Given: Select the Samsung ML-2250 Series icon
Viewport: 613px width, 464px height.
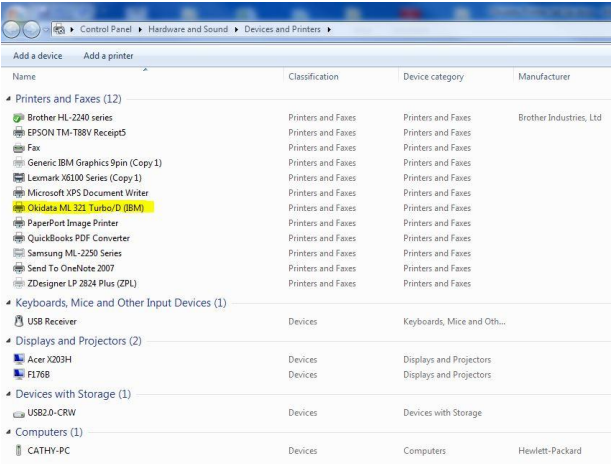Looking at the screenshot, I should tap(19, 253).
